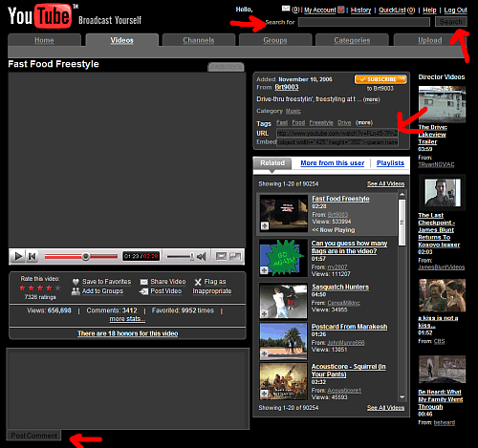Open the Music category link
The width and height of the screenshot is (478, 448).
click(293, 111)
